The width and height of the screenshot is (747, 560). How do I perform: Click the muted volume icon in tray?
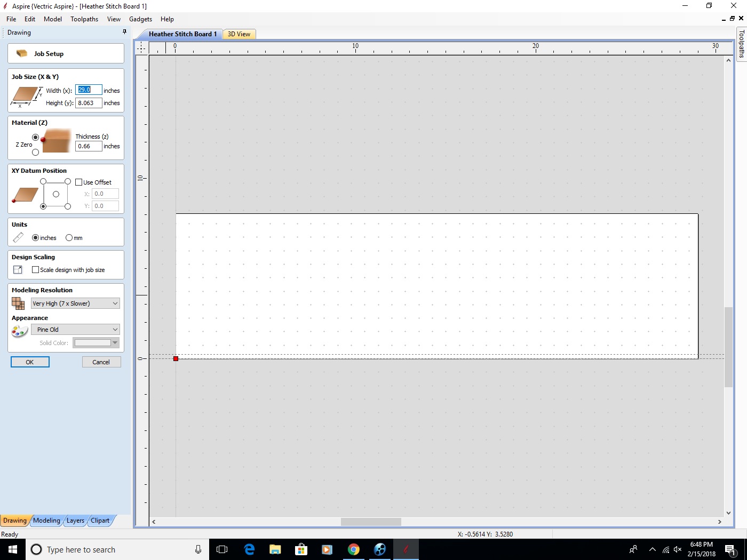[678, 549]
